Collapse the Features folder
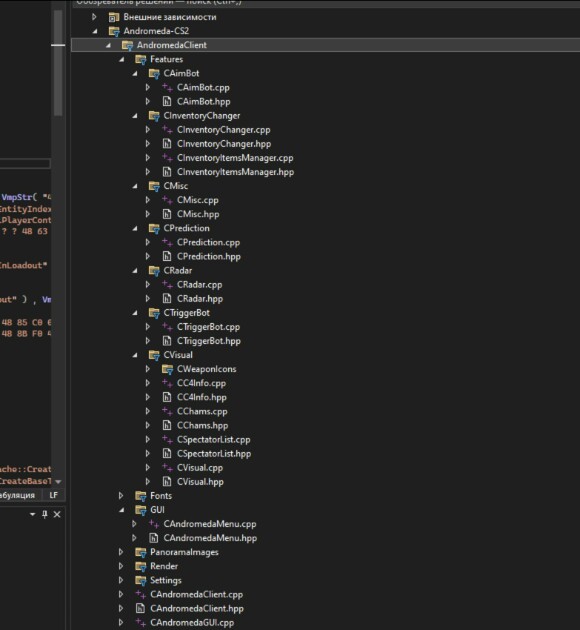This screenshot has height=630, width=580. tap(122, 59)
